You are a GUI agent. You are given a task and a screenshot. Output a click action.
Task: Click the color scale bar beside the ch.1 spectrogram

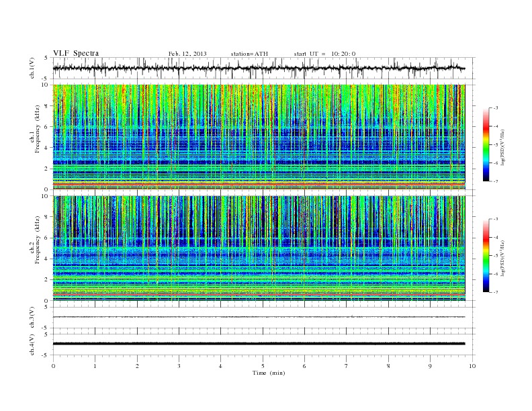pos(486,144)
